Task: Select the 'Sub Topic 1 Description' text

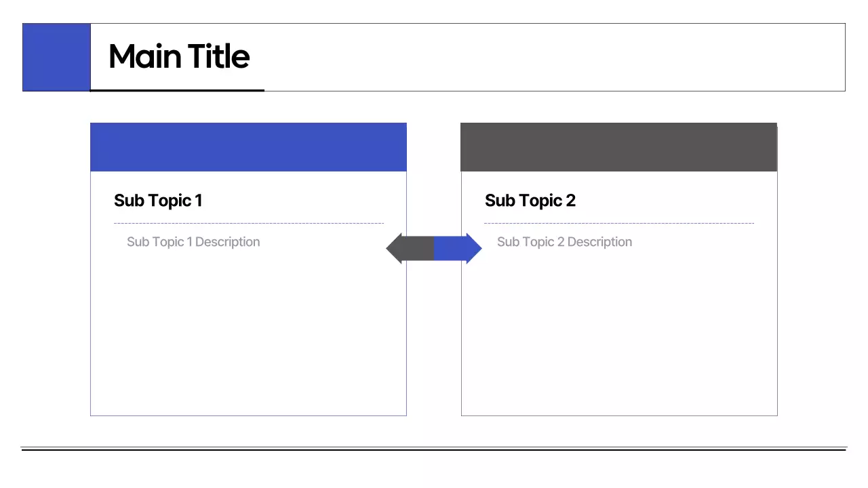Action: pos(193,242)
